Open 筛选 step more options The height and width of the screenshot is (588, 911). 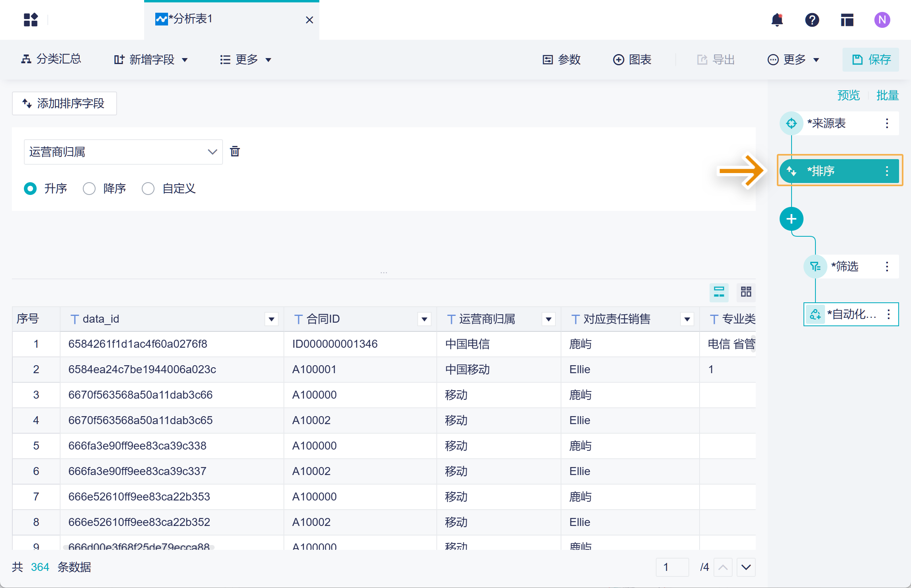click(x=887, y=267)
